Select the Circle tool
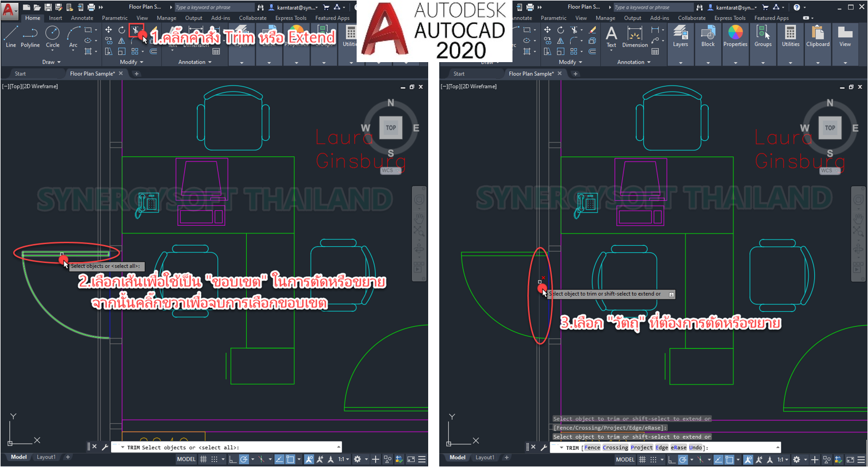The height and width of the screenshot is (467, 868). point(53,33)
